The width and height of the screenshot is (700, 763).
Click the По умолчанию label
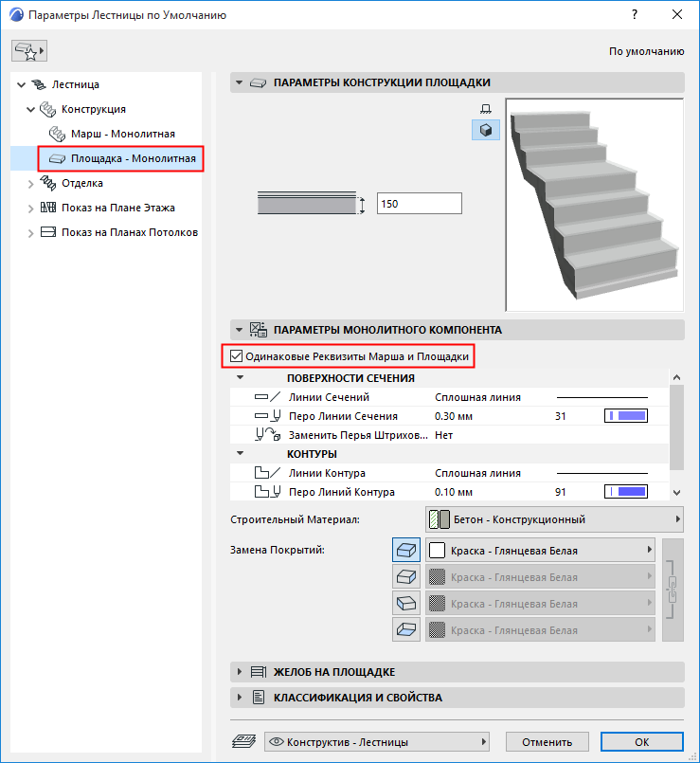pyautogui.click(x=647, y=51)
